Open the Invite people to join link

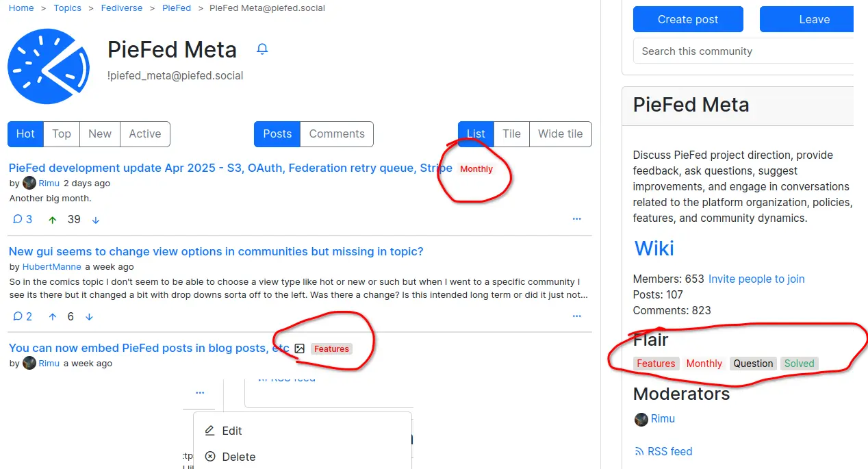tap(756, 279)
